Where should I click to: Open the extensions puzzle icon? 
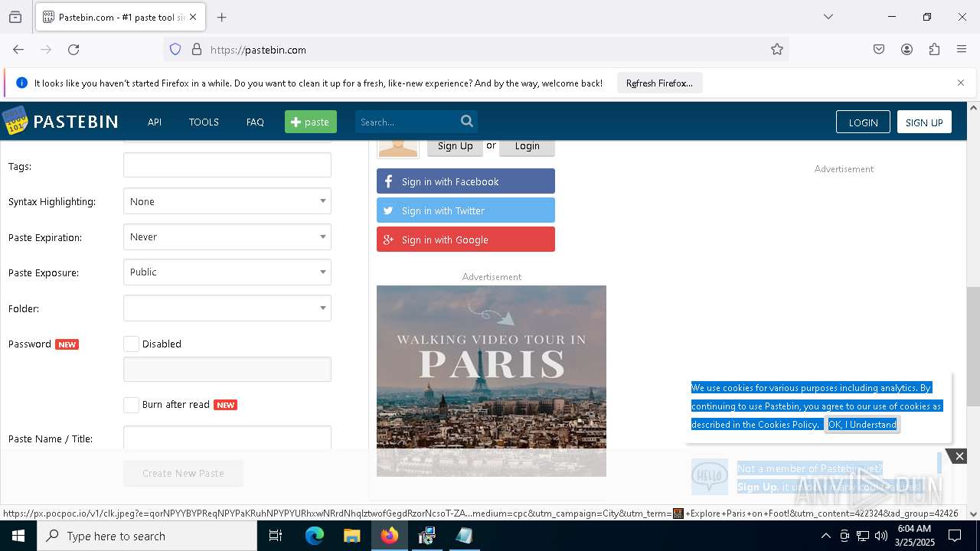point(934,49)
